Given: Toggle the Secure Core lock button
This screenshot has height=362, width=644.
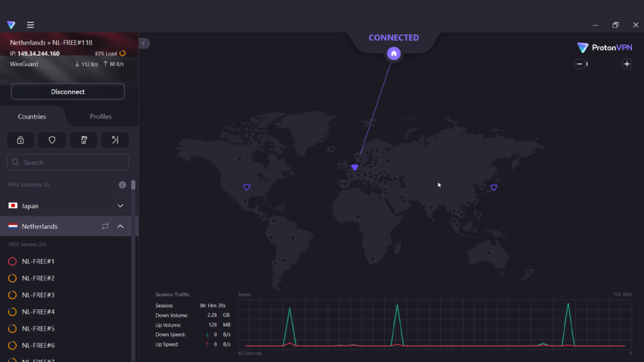Looking at the screenshot, I should click(21, 140).
